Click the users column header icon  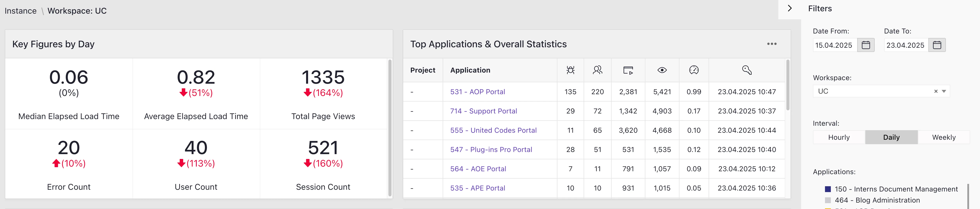597,70
